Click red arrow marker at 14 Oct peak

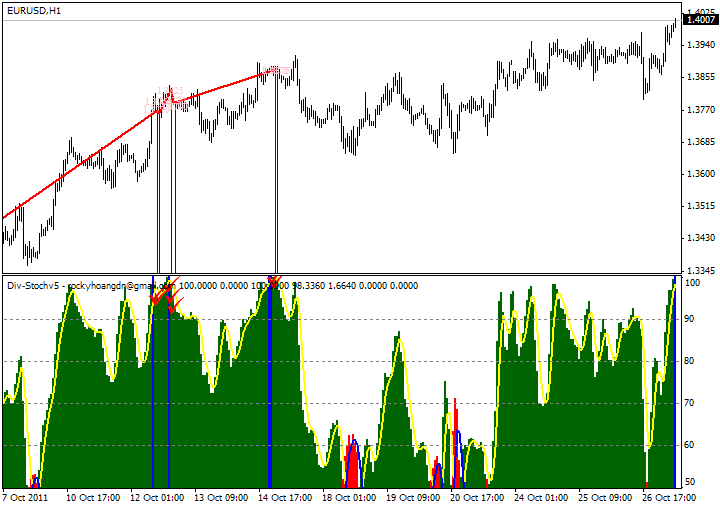(275, 279)
